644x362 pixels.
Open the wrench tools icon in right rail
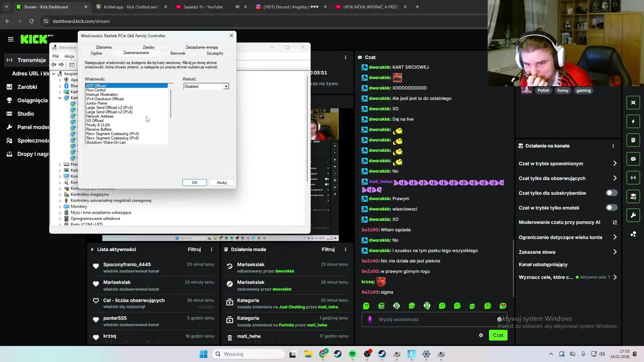[633, 215]
